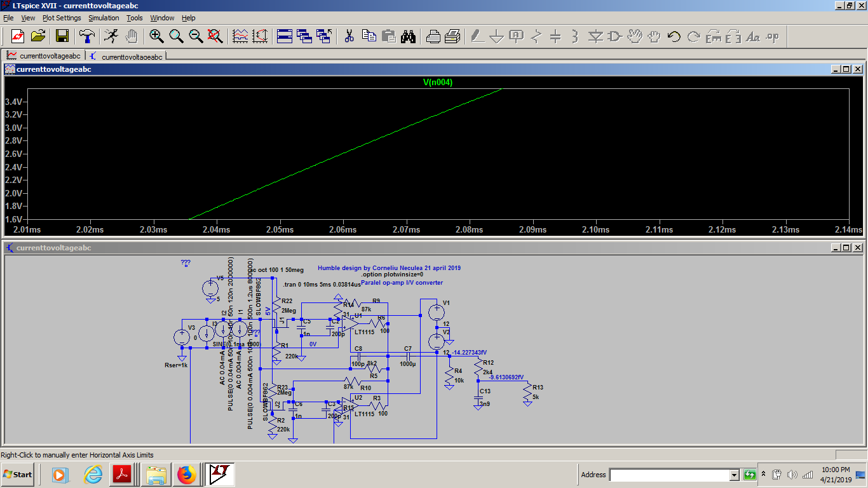Switch to the schematic currenttovoltageabc tab
868x488 pixels.
coord(126,56)
